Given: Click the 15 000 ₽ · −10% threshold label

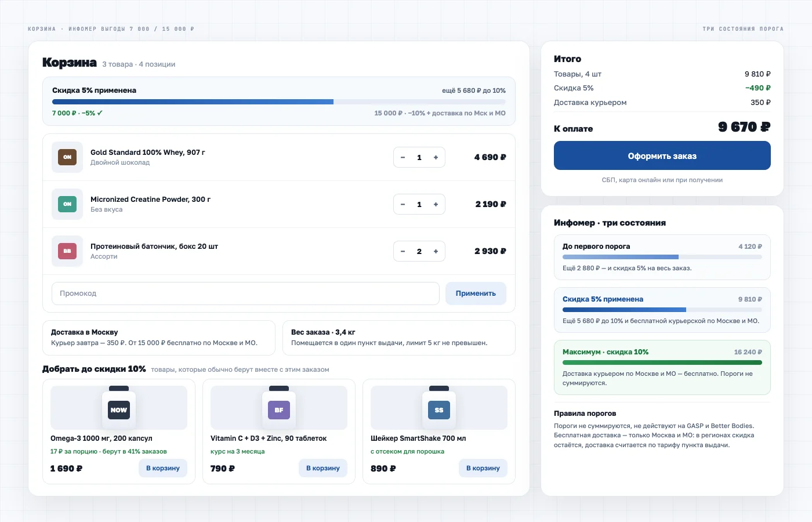Looking at the screenshot, I should coord(440,113).
